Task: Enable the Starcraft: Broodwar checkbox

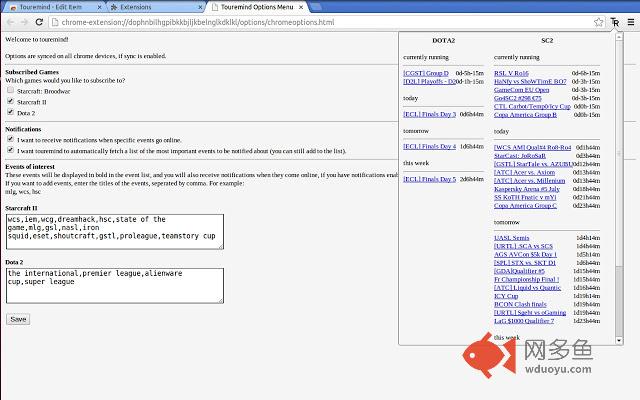Action: click(x=11, y=90)
